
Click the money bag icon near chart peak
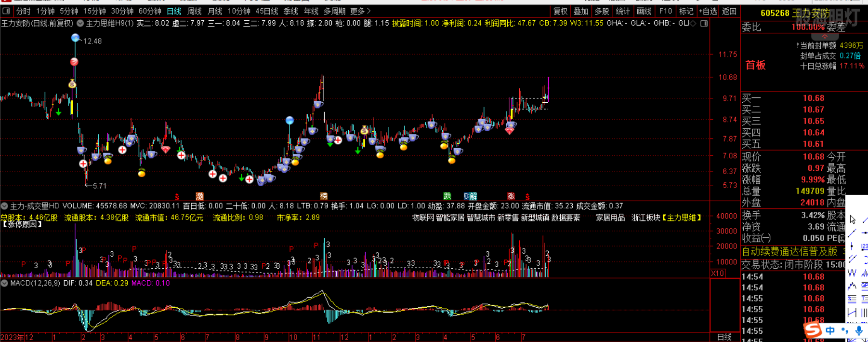point(72,84)
